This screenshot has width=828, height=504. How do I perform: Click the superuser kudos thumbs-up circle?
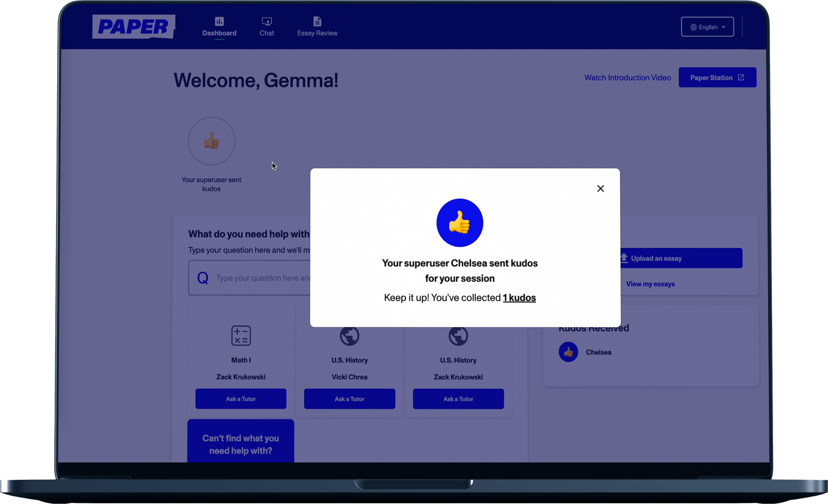tap(211, 141)
